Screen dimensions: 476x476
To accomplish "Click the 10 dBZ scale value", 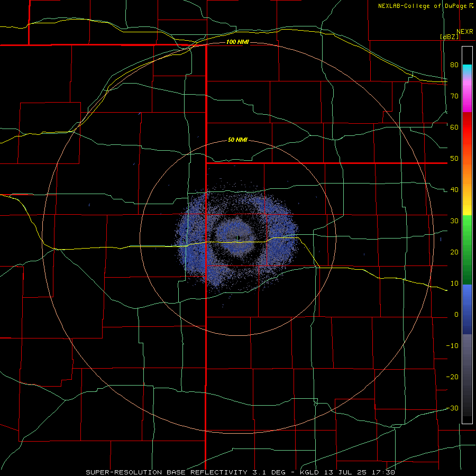I will (x=454, y=283).
